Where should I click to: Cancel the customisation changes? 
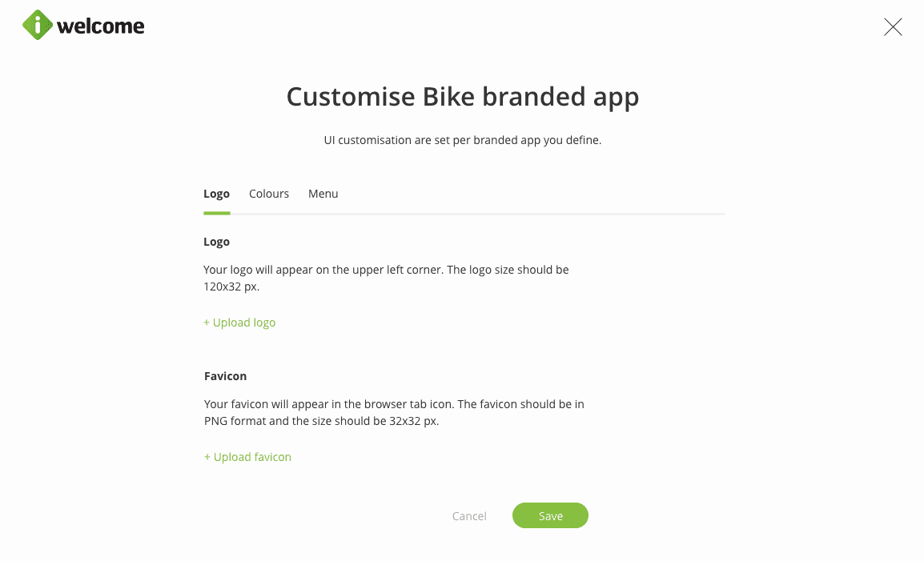(x=469, y=516)
